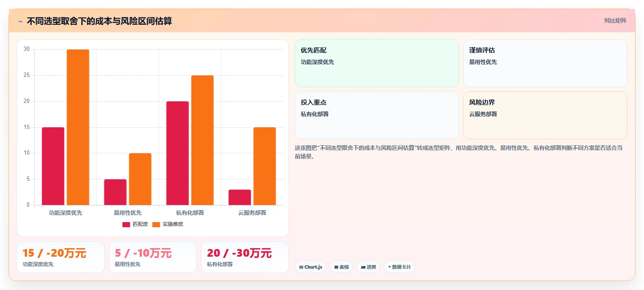Click the icon in the Chart.js chip
This screenshot has width=644, height=290.
(301, 267)
